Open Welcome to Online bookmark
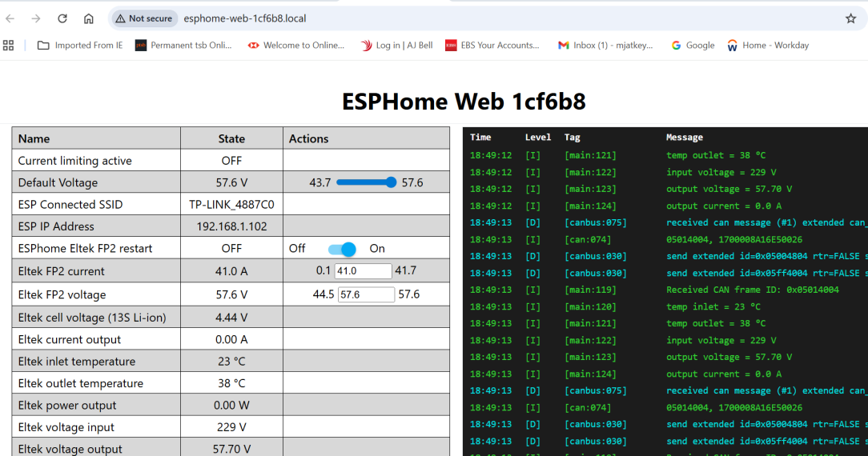This screenshot has width=868, height=456. (296, 46)
